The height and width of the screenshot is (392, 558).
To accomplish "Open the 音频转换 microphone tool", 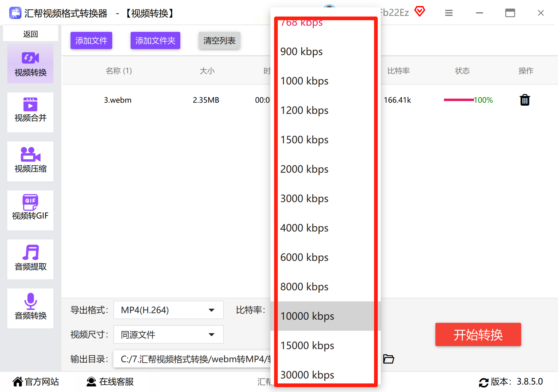I will point(30,308).
